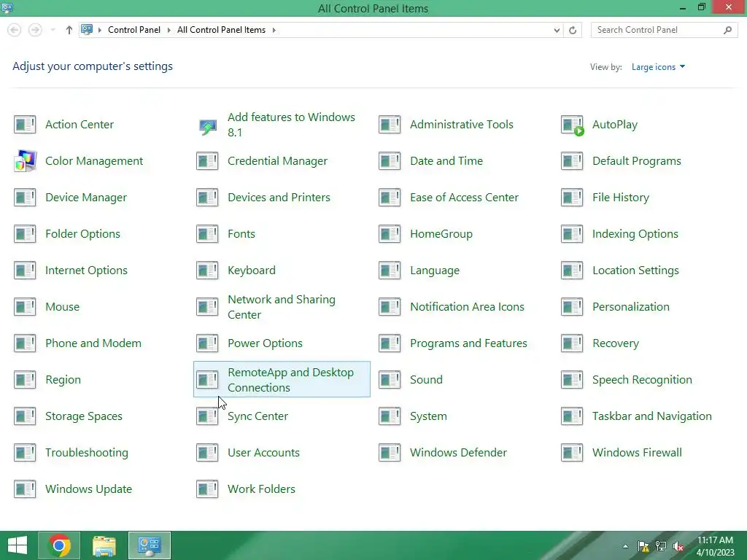The height and width of the screenshot is (560, 747).
Task: Click the search magnifier button
Action: pos(727,30)
